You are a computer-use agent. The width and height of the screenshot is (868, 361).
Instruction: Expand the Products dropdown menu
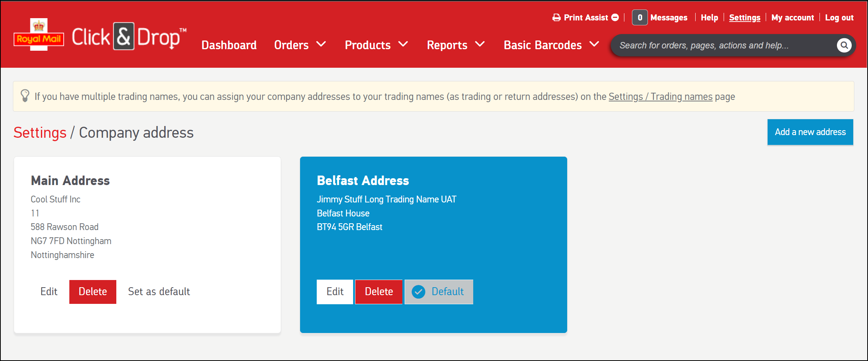376,45
